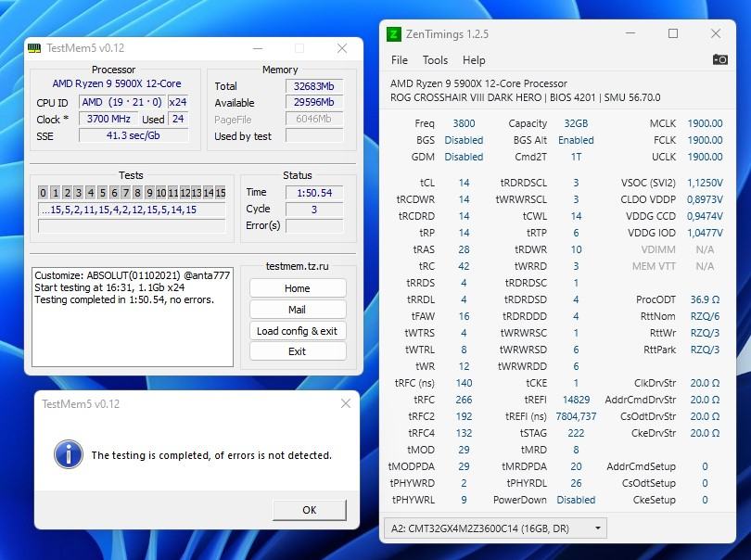Click the tCL value 14
The height and width of the screenshot is (560, 751).
coord(464,183)
